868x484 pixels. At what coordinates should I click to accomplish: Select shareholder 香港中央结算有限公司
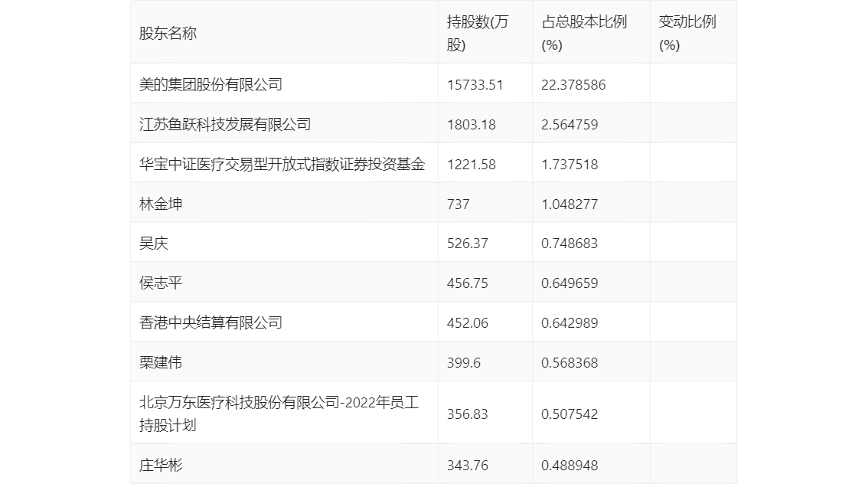211,323
